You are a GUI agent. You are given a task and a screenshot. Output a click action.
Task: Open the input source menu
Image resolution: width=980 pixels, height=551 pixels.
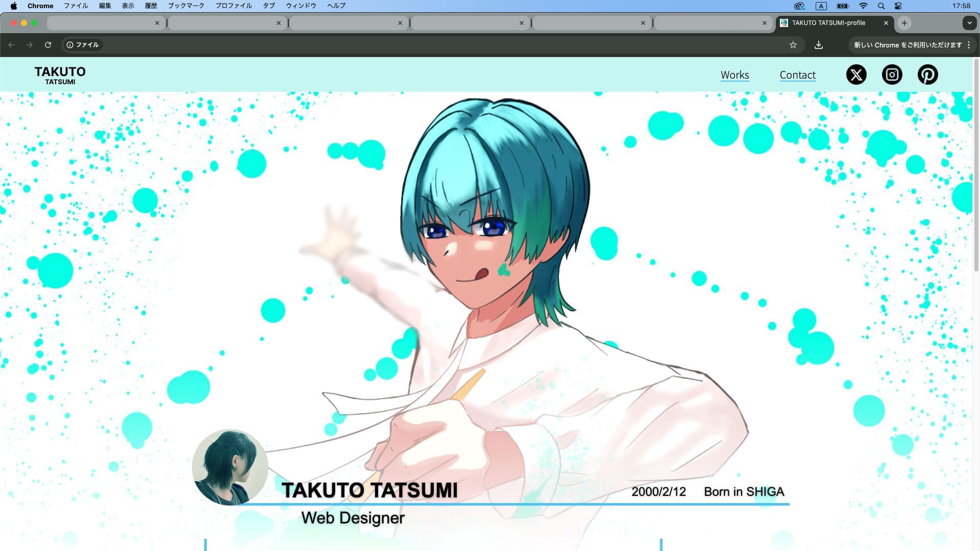tap(821, 6)
